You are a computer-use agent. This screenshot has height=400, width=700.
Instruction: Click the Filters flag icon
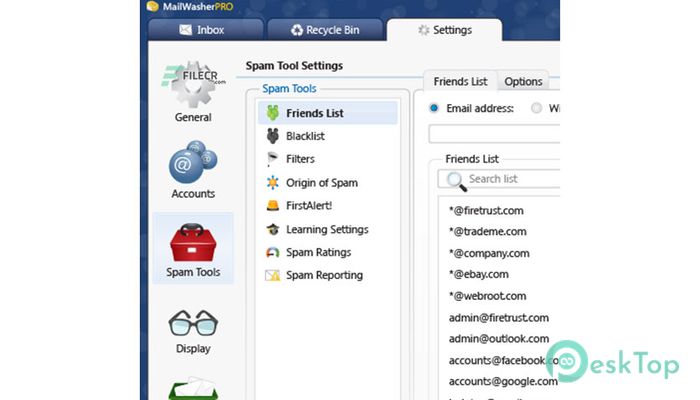pyautogui.click(x=272, y=159)
